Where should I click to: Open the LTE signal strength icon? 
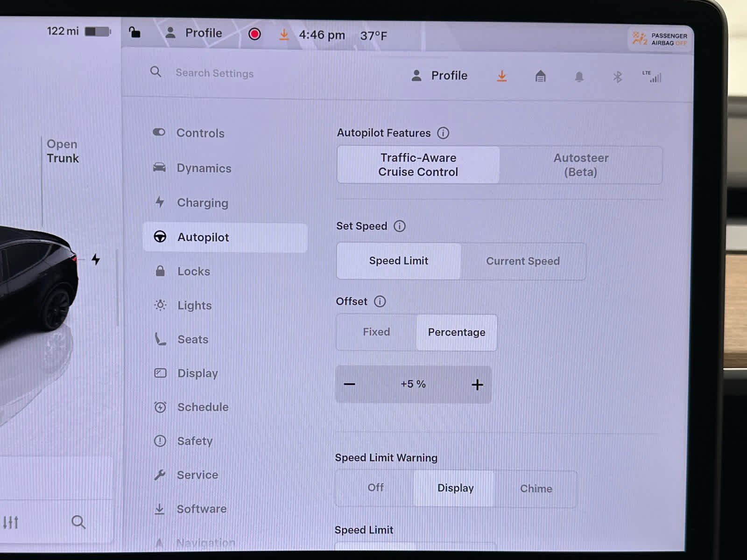653,77
